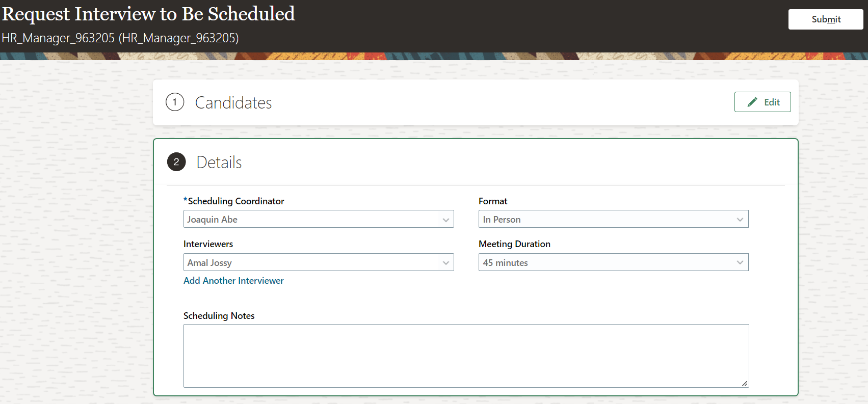Open the Interviewers dropdown chevron

(445, 263)
